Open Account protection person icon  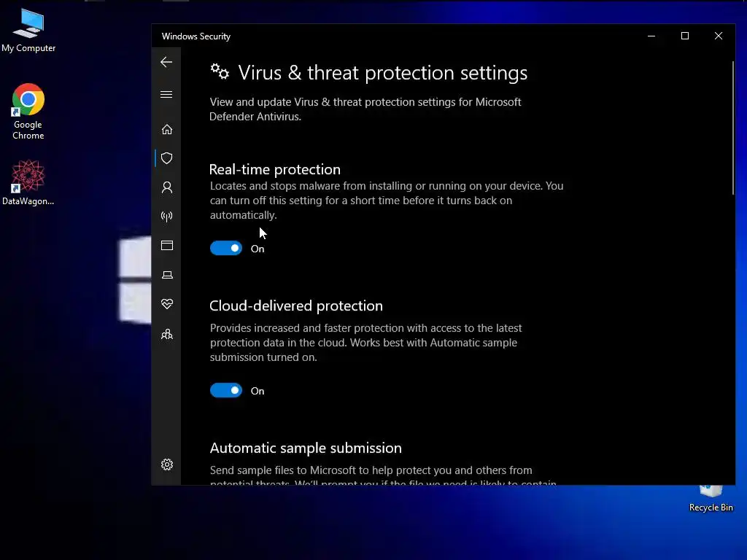click(x=167, y=187)
